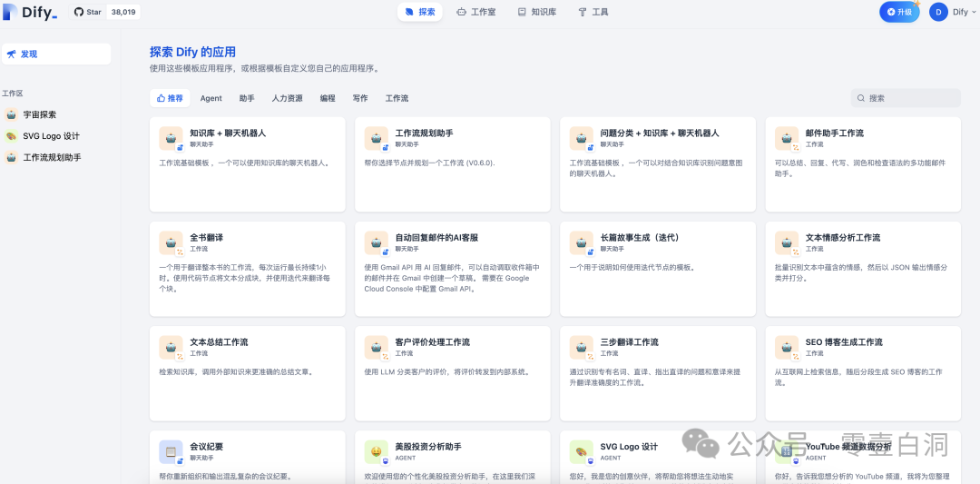Image resolution: width=980 pixels, height=484 pixels.
Task: Click the 会议纪要 card icon
Action: pyautogui.click(x=171, y=451)
